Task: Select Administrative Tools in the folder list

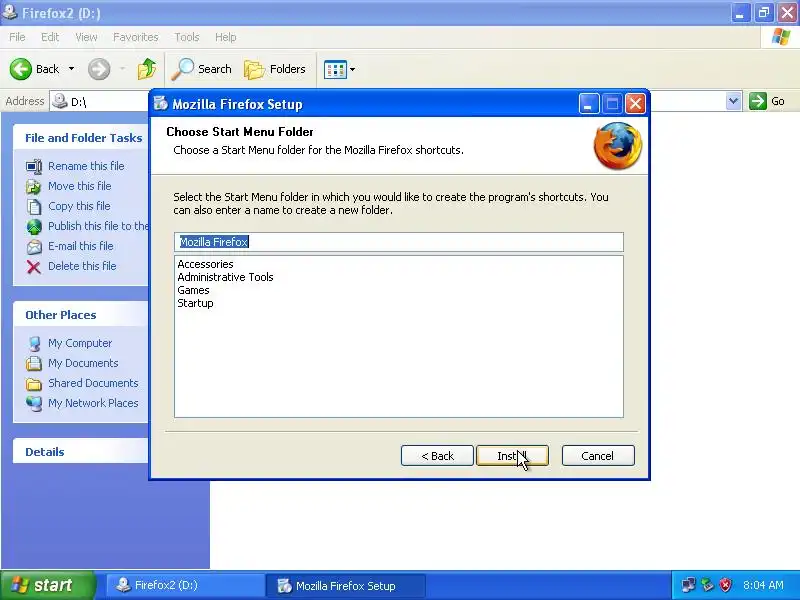Action: click(225, 277)
